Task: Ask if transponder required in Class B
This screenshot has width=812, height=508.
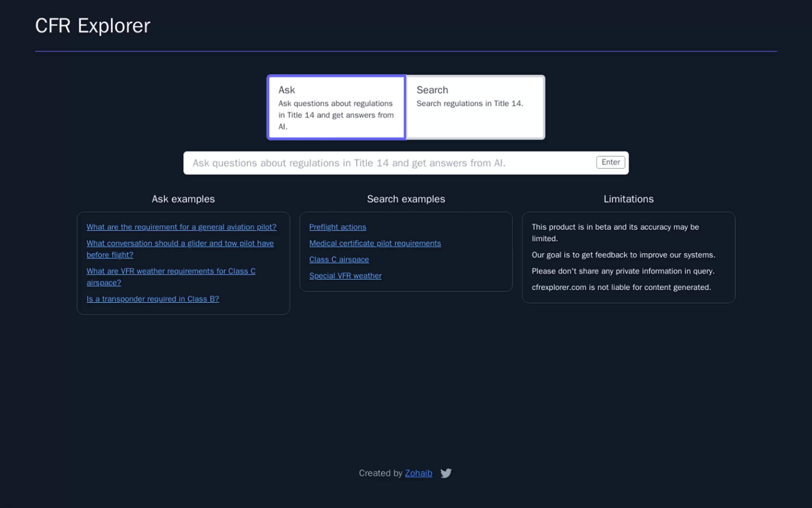Action: pos(153,299)
